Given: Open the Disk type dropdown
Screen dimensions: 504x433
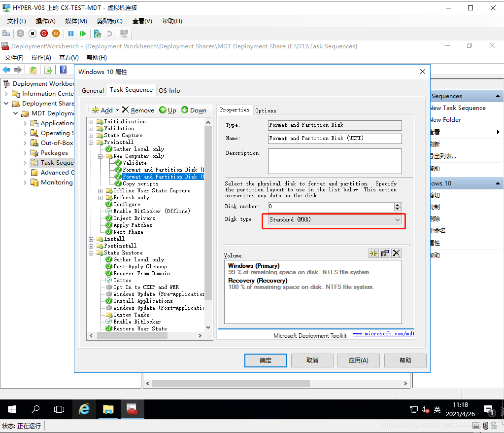Looking at the screenshot, I should tap(335, 220).
